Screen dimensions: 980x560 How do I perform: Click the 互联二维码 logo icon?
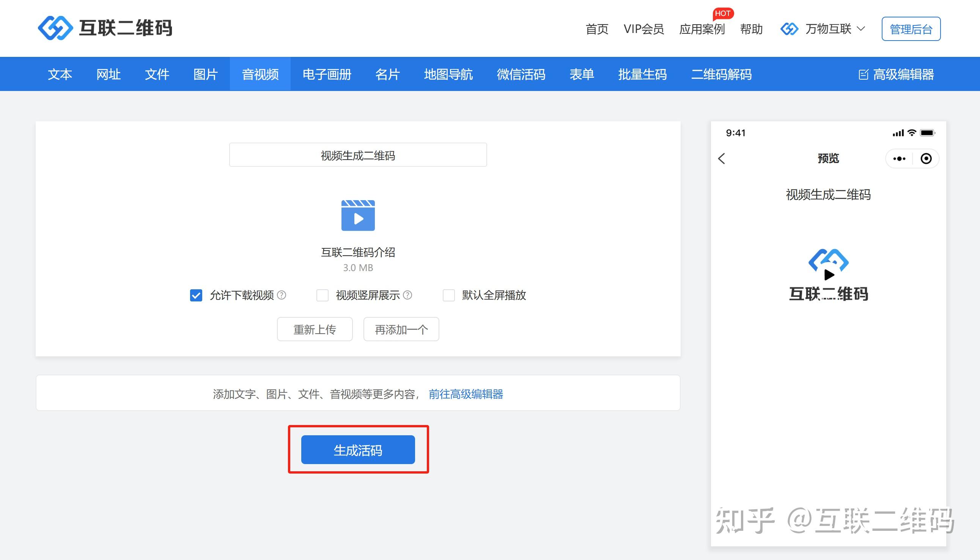coord(55,28)
